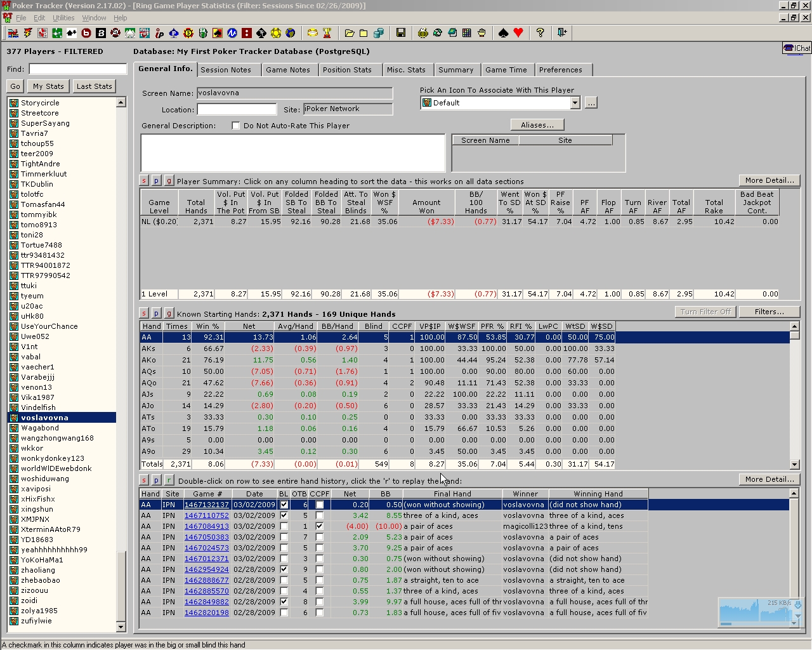
Task: Click the Find player input field
Action: (77, 69)
